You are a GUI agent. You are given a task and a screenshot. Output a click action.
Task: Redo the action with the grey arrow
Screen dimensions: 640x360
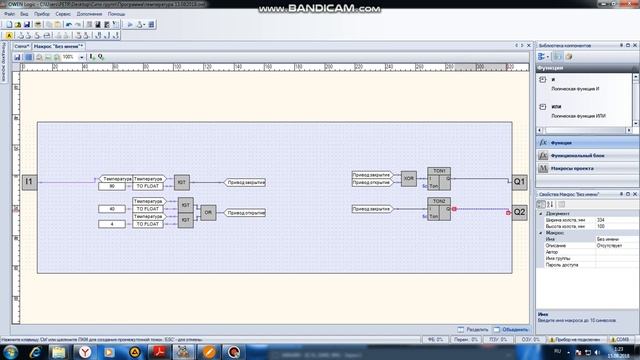(78, 25)
